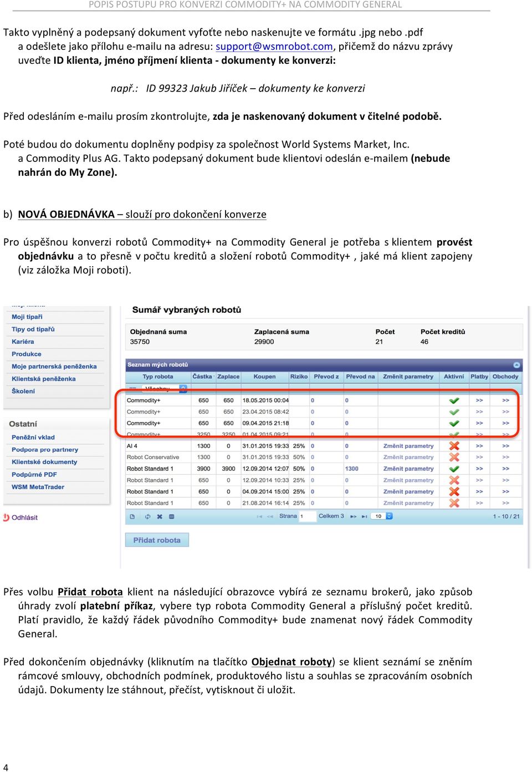Open Podpůrné PDF under Ostatní
This screenshot has height=772, width=532.
click(34, 475)
